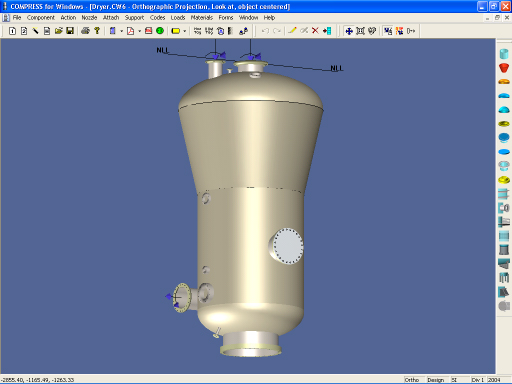Create a new Division 2 vessel file
The width and height of the screenshot is (512, 384).
point(24,31)
